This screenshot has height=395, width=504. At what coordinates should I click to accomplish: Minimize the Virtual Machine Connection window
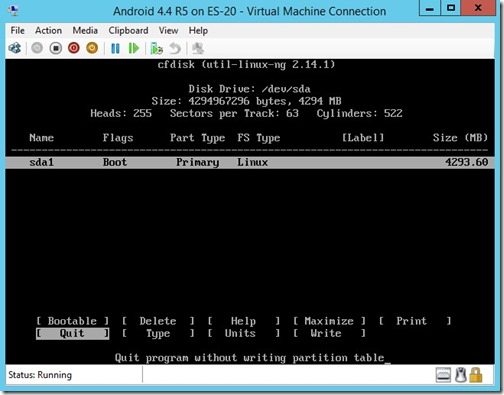[x=430, y=8]
